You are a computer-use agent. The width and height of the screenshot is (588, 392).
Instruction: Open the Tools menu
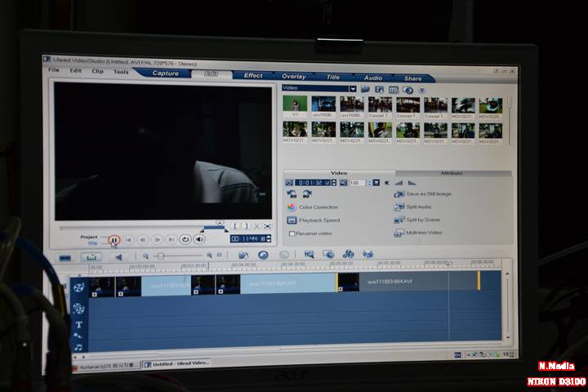[x=121, y=72]
